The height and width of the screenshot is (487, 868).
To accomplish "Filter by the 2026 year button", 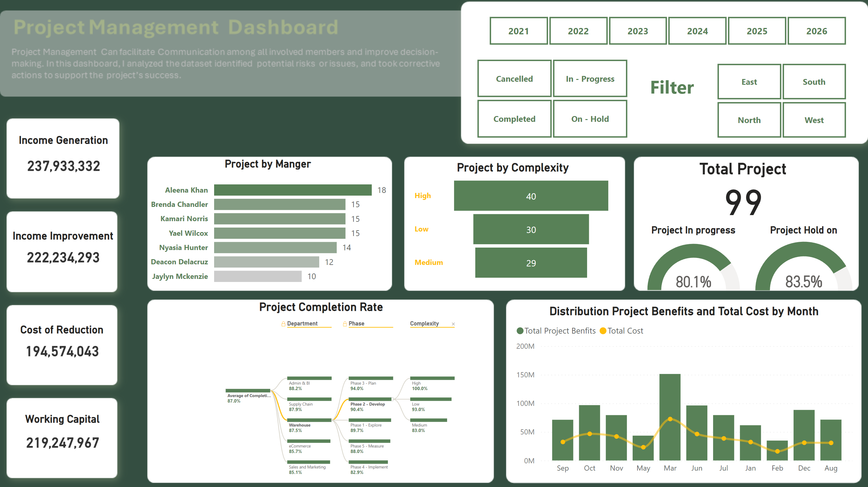I will point(816,31).
